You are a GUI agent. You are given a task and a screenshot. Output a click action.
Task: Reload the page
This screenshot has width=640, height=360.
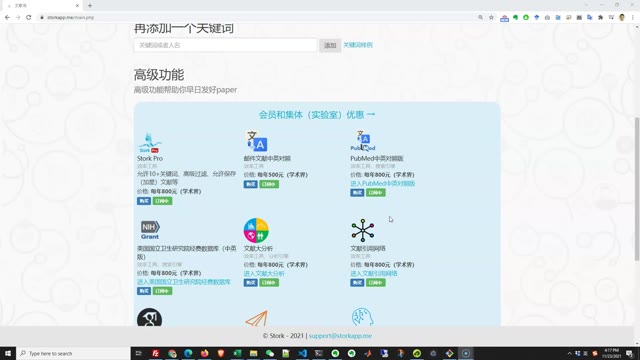[29, 18]
